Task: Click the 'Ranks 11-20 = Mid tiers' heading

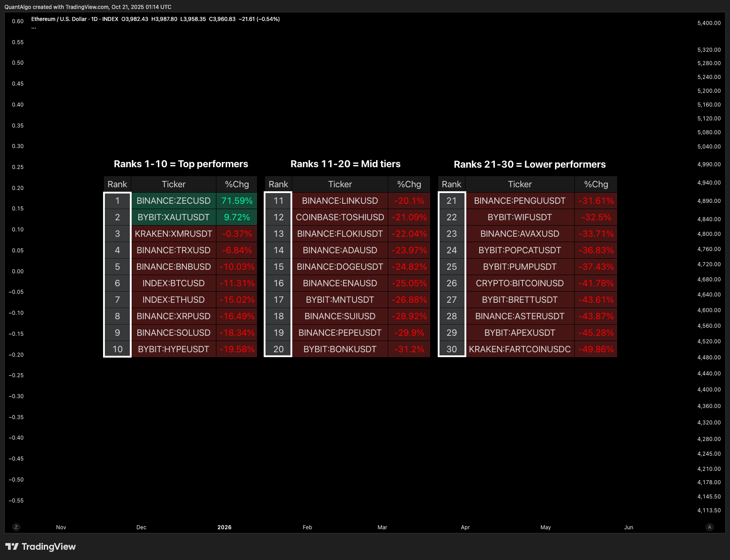Action: [x=345, y=164]
